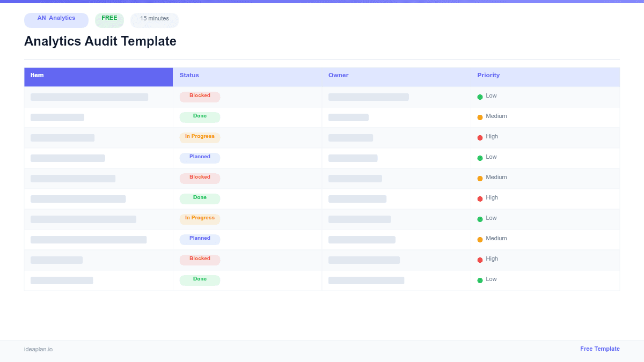Click the In Progress pill in the third row

click(200, 137)
